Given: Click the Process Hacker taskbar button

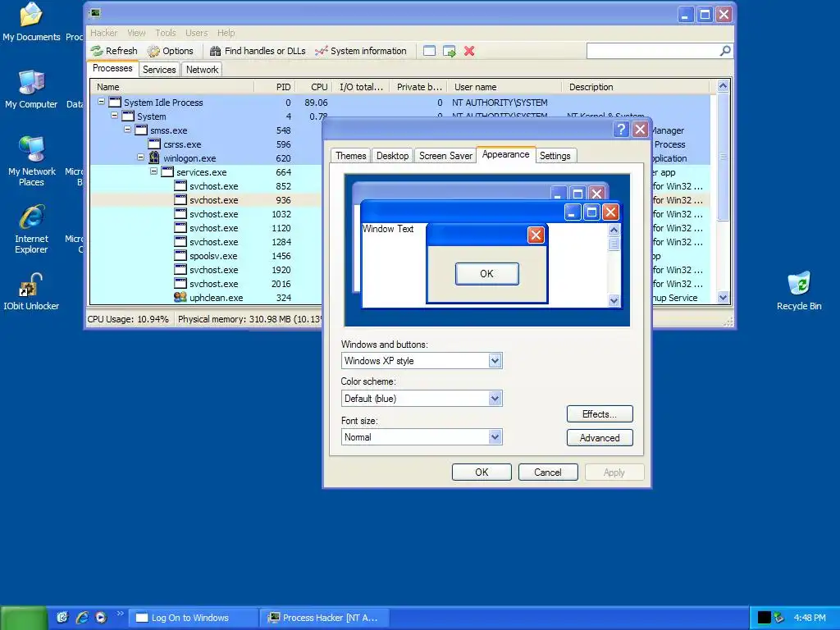Looking at the screenshot, I should 323,618.
